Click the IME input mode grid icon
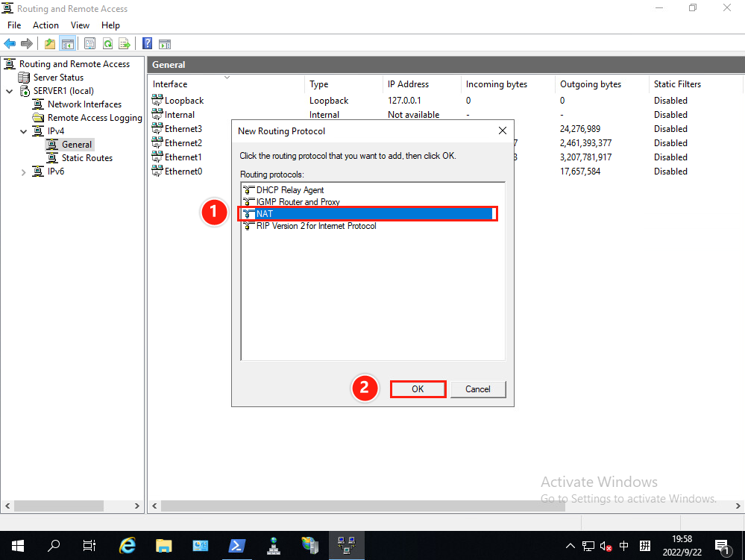 (645, 547)
